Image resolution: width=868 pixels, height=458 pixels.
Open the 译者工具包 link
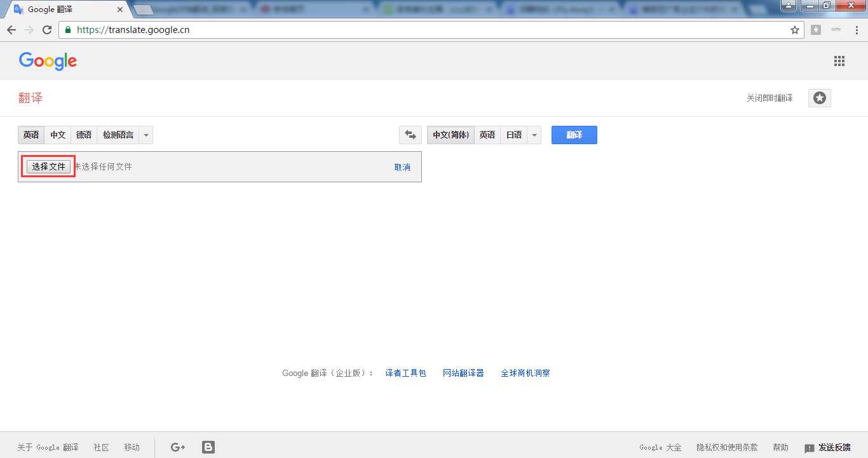(405, 373)
